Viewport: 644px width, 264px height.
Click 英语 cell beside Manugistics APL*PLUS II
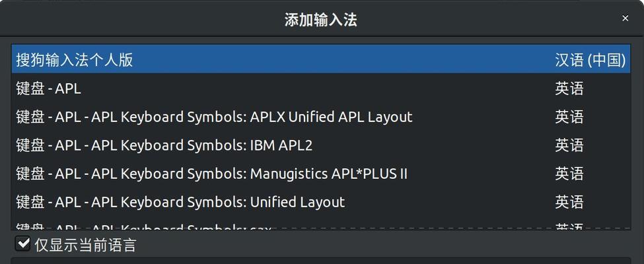[x=569, y=174]
